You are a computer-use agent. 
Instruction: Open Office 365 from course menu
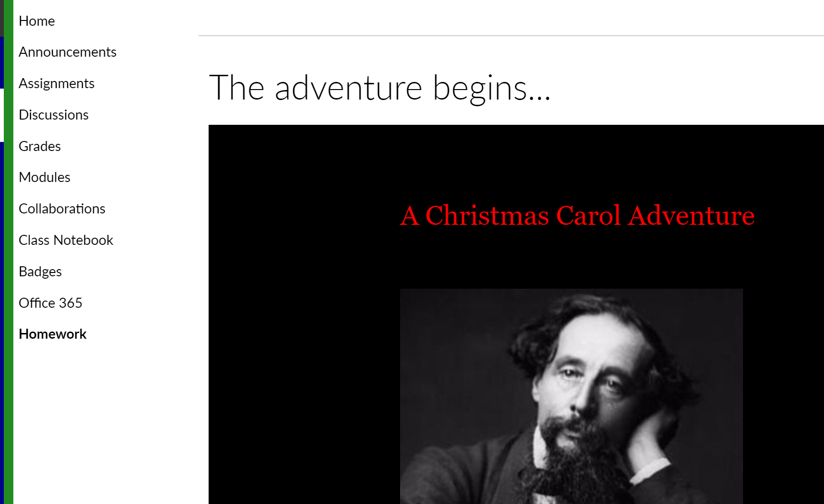click(50, 303)
